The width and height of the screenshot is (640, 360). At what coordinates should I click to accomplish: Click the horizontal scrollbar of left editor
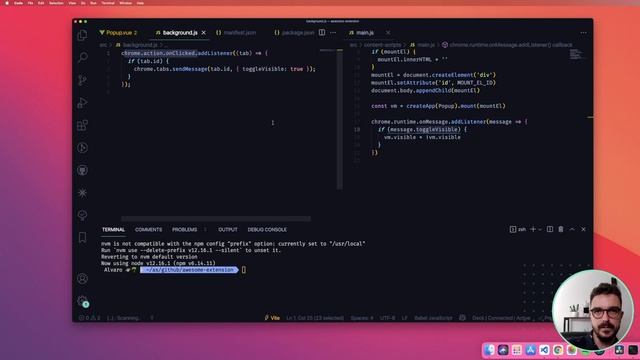pyautogui.click(x=216, y=219)
